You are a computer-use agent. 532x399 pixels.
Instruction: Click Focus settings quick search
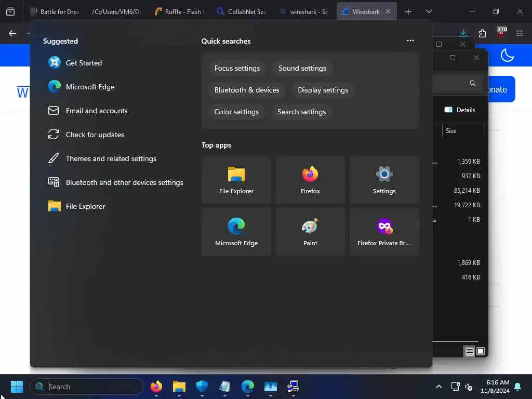coord(237,68)
